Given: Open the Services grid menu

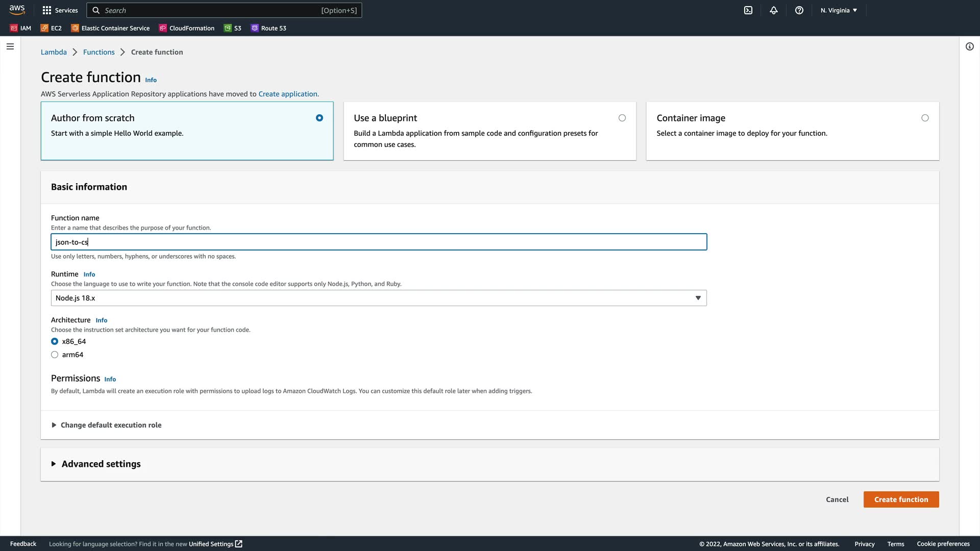Looking at the screenshot, I should click(60, 10).
